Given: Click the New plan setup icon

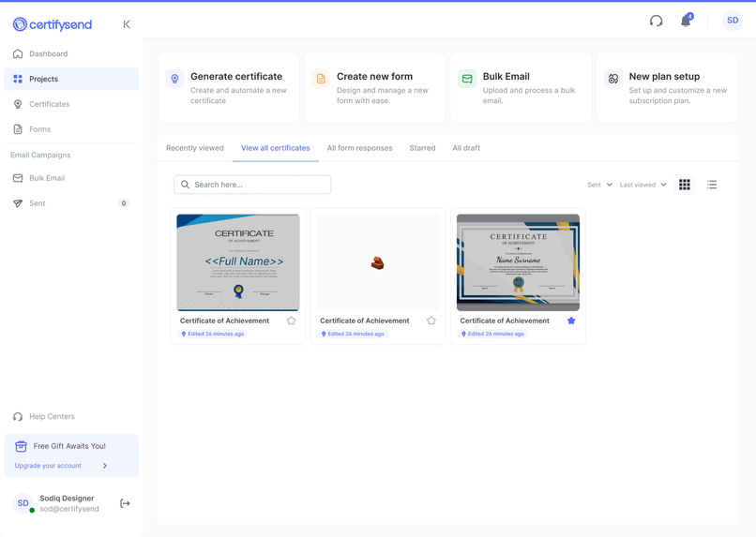Looking at the screenshot, I should point(612,79).
